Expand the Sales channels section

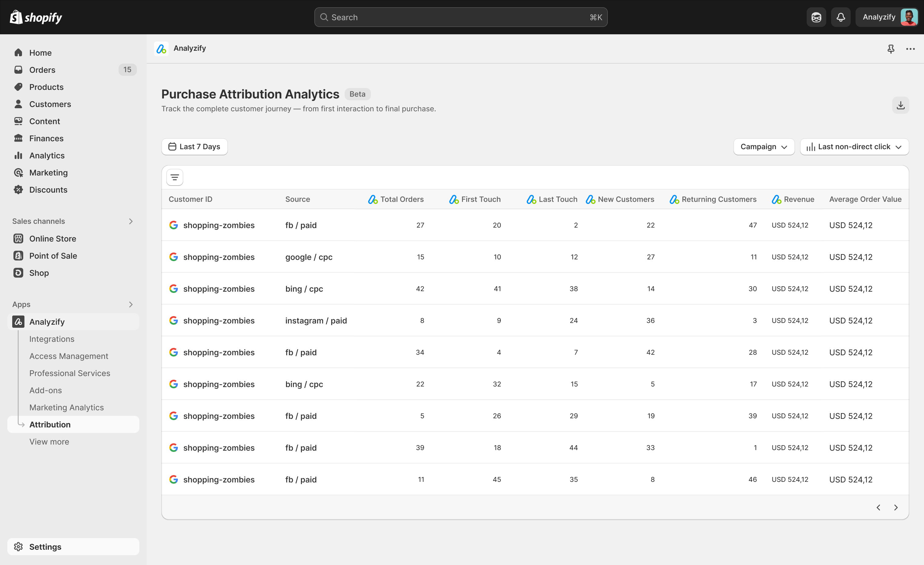[130, 221]
